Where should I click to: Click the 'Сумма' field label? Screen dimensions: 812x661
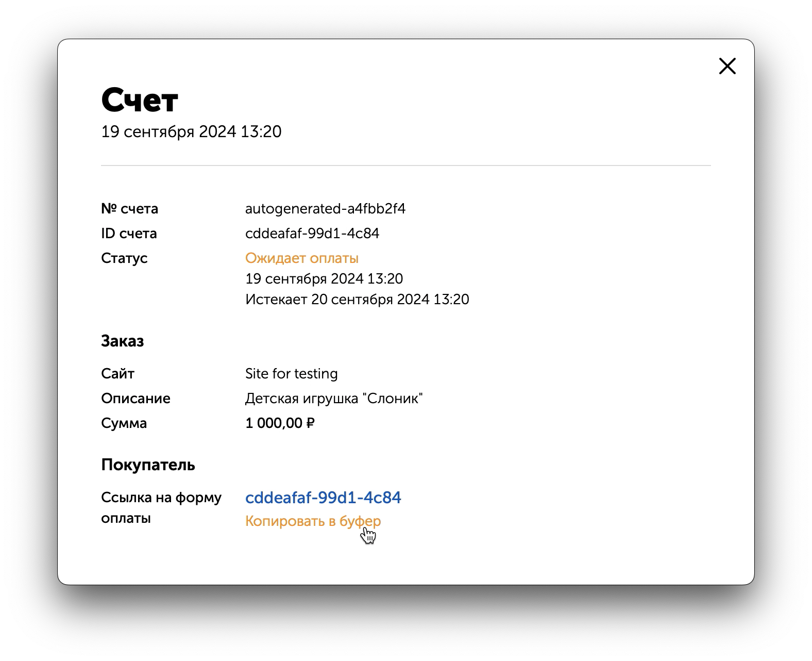pos(124,423)
